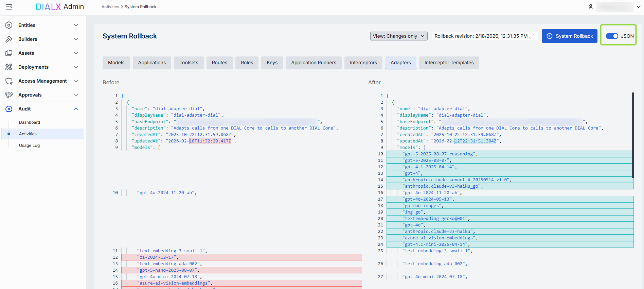Click the user profile icon
Image resolution: width=644 pixels, height=289 pixels.
pos(591,7)
